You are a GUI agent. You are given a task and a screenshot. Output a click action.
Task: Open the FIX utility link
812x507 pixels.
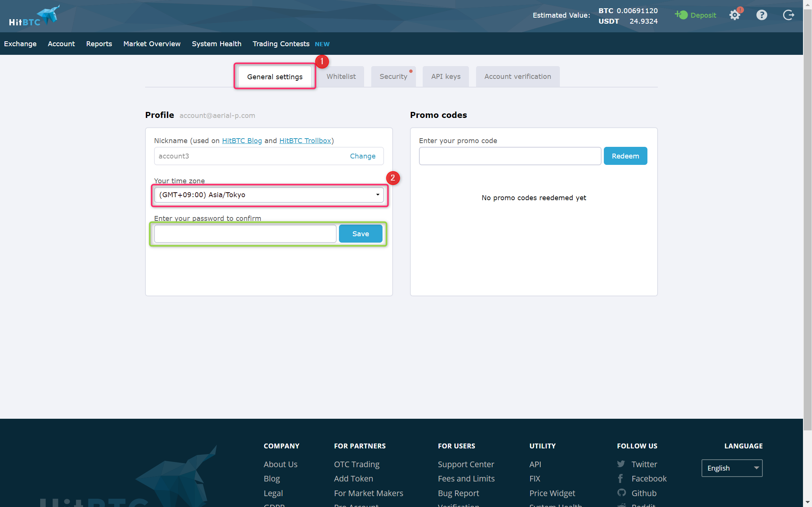(x=535, y=478)
